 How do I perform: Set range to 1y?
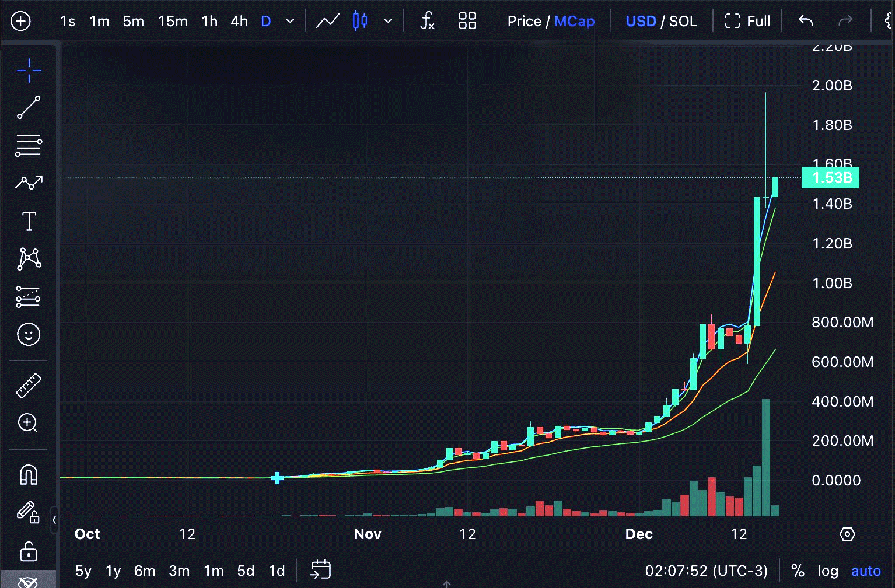click(x=113, y=570)
